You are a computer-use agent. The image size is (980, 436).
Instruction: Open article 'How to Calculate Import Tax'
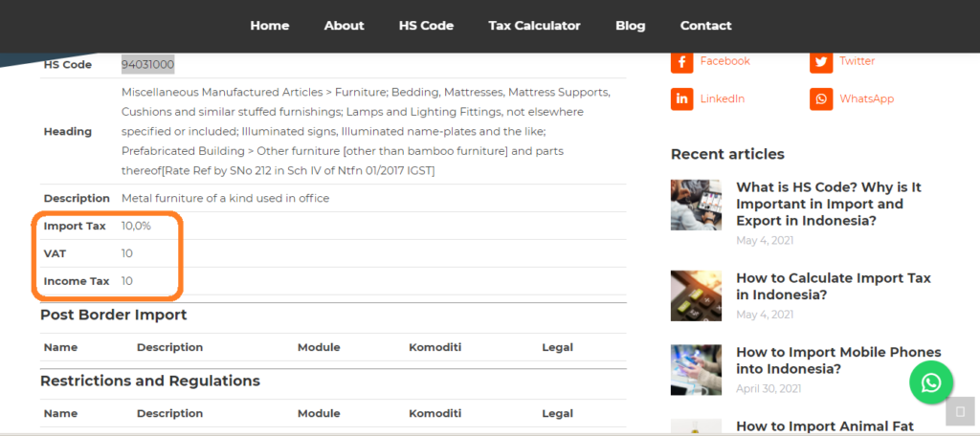[834, 286]
